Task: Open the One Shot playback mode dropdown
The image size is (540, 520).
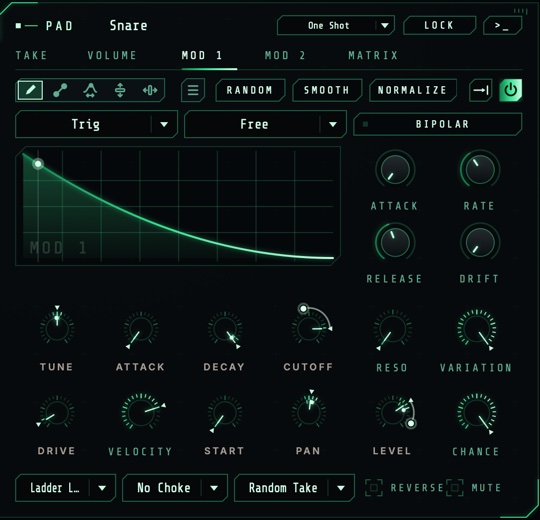Action: point(336,25)
